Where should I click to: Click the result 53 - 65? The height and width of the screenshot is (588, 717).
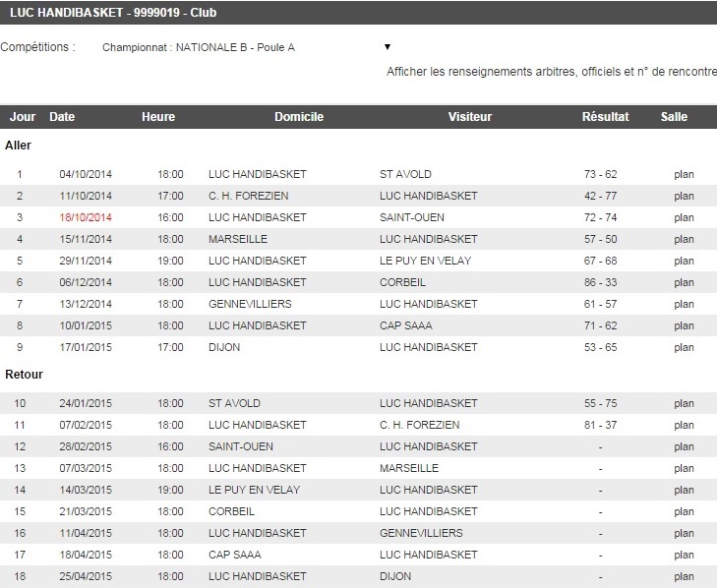tap(600, 347)
